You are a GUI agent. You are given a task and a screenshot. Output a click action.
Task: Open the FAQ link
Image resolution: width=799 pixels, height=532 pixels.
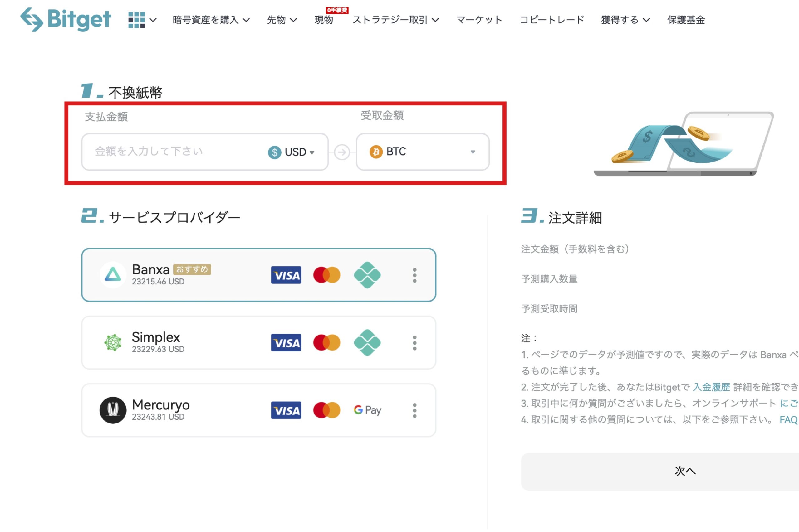[788, 419]
